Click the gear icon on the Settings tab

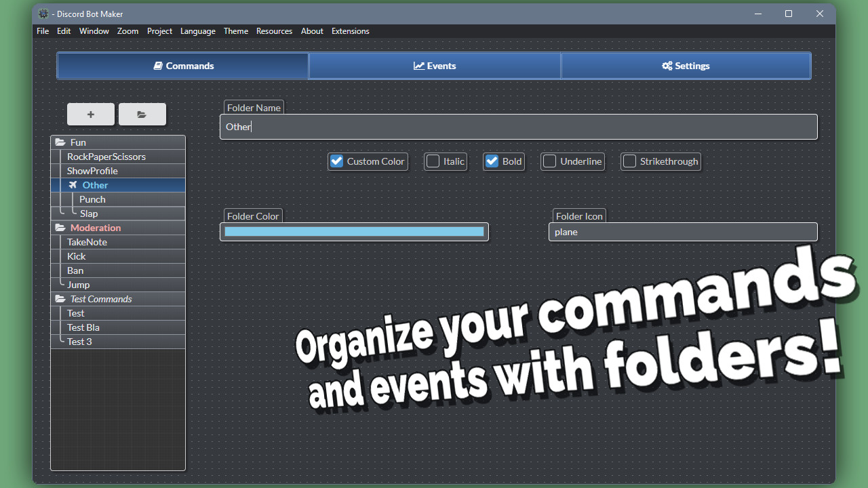(x=667, y=66)
